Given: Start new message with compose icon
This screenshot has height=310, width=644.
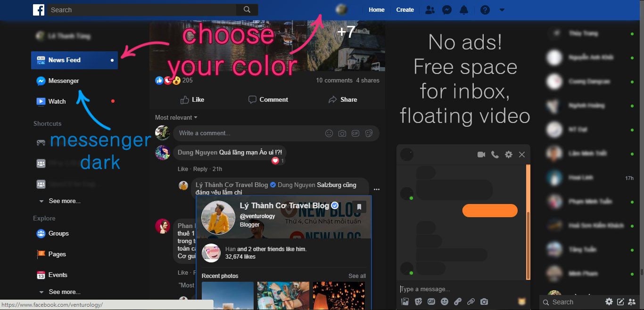Looking at the screenshot, I should coord(621,302).
